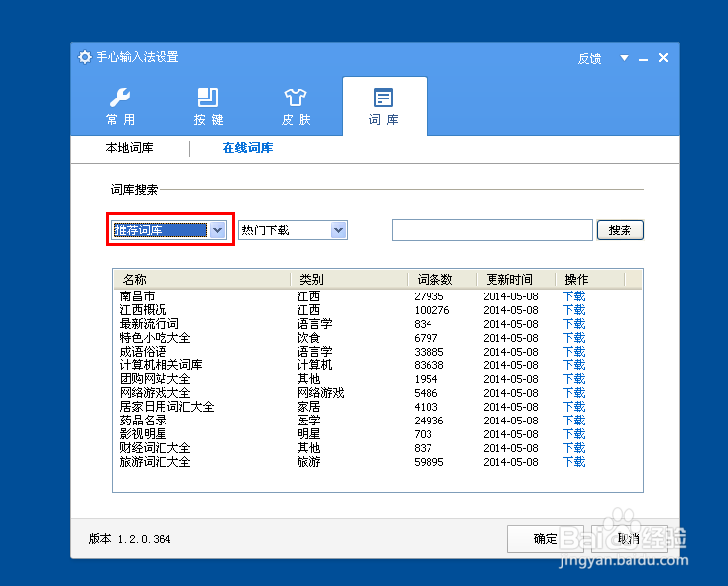This screenshot has width=728, height=586.
Task: Select the 江西概况 row name
Action: point(144,310)
